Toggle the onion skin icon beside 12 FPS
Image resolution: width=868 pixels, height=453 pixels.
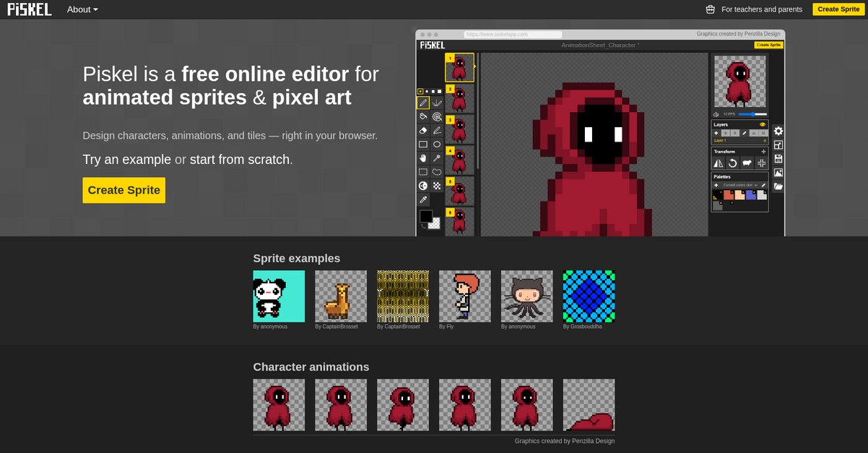pos(716,114)
